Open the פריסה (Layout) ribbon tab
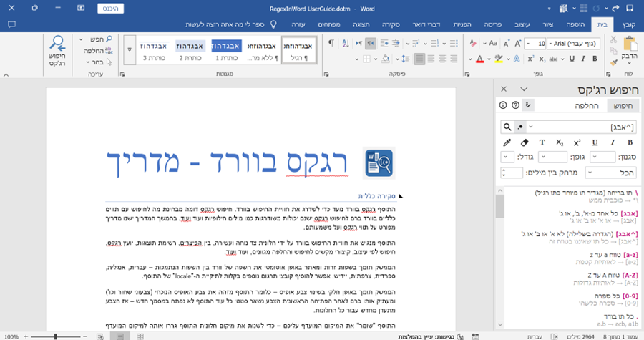The width and height of the screenshot is (644, 340). click(492, 24)
